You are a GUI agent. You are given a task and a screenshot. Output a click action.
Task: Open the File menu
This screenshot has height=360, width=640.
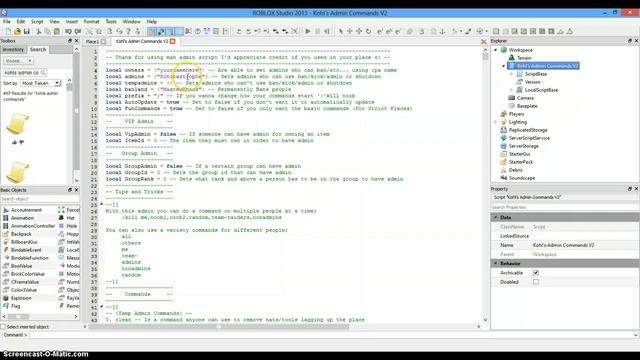[x=7, y=22]
